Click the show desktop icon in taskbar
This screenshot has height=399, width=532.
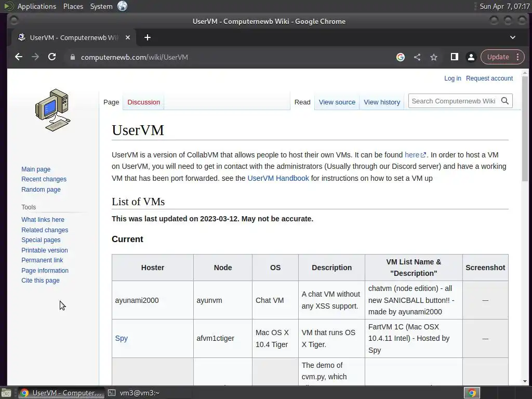pos(6,393)
